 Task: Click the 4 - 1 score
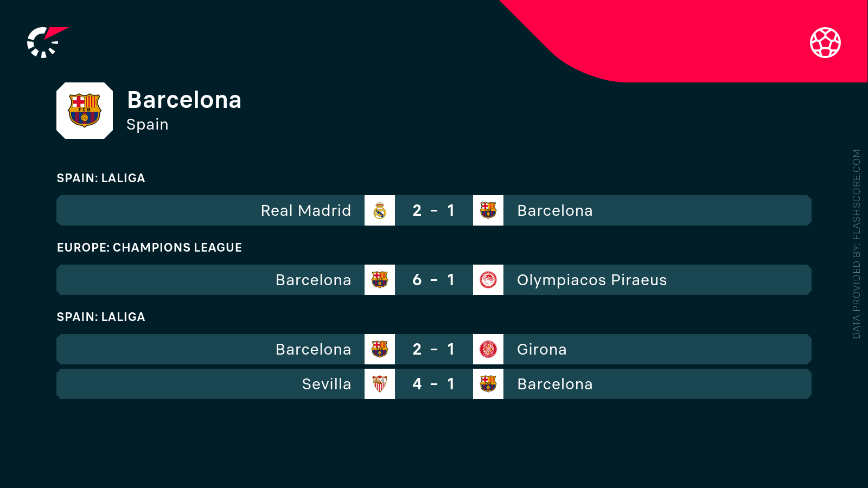tap(433, 384)
